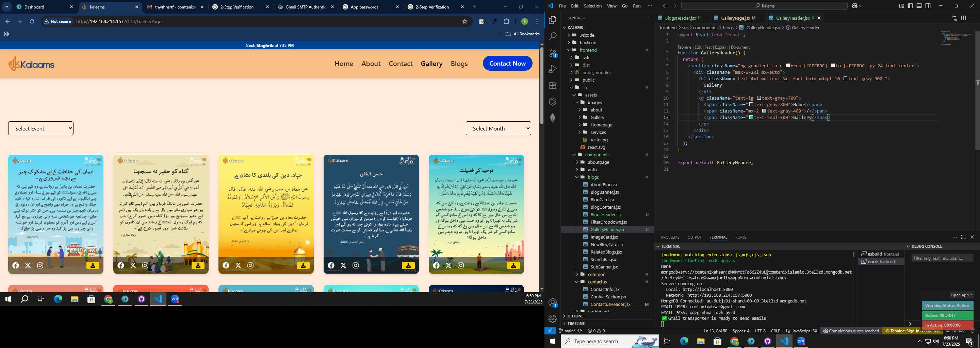Click the Contact Now button
This screenshot has height=348, width=980.
point(507,64)
